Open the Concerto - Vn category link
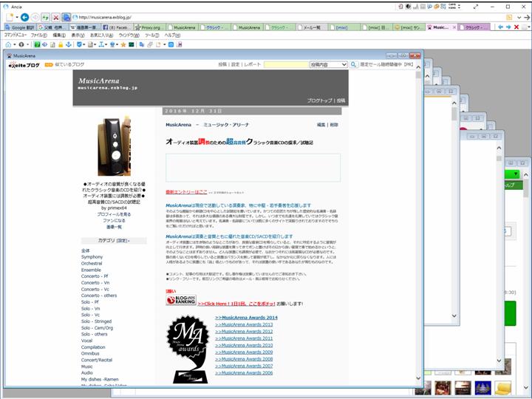 point(95,282)
